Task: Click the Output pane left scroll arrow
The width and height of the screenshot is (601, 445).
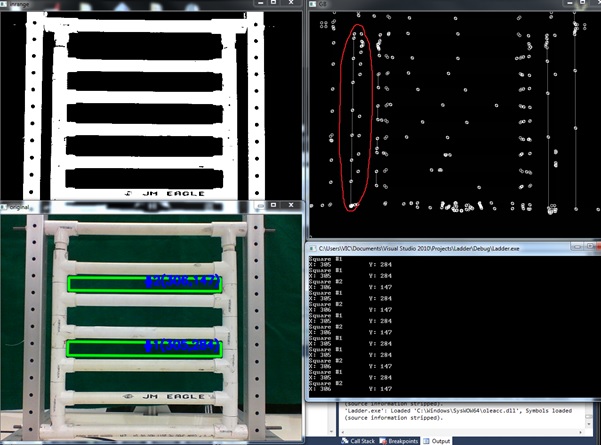Action: point(343,432)
